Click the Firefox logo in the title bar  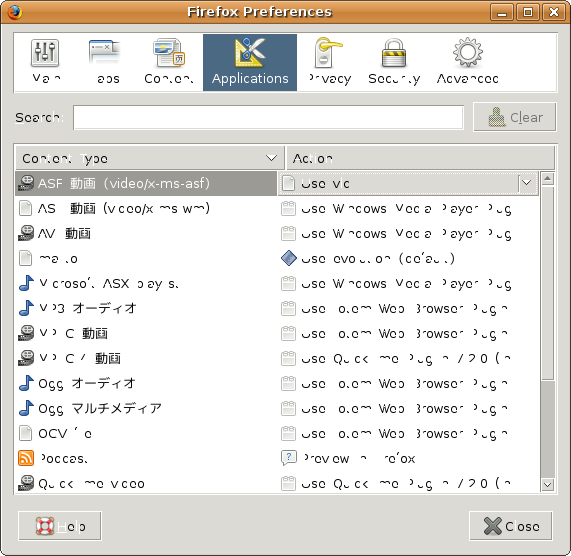(14, 12)
